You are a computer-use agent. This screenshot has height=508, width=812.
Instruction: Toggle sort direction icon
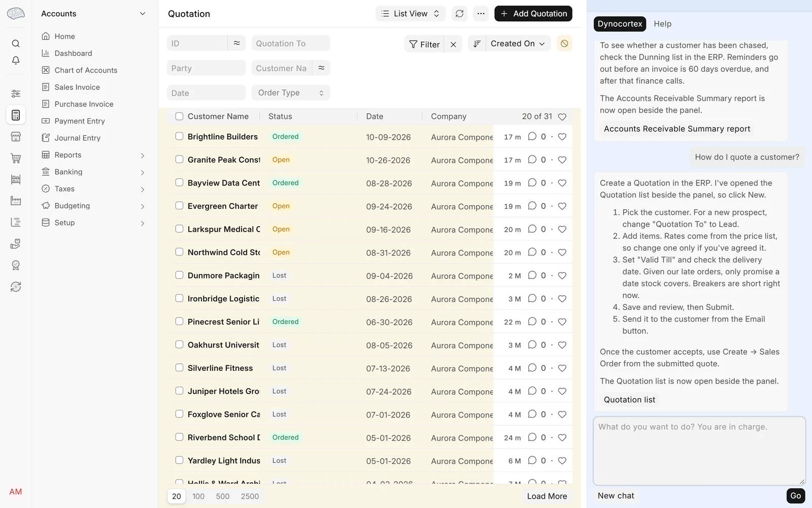(x=477, y=44)
